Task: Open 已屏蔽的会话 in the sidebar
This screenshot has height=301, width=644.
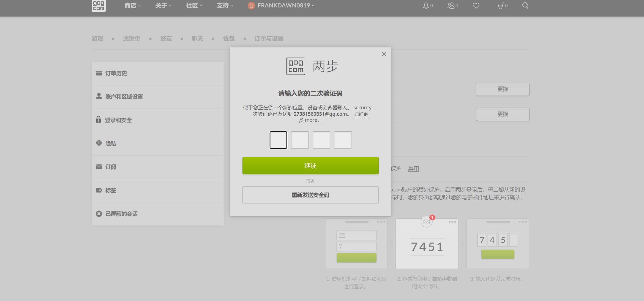Action: click(x=158, y=214)
